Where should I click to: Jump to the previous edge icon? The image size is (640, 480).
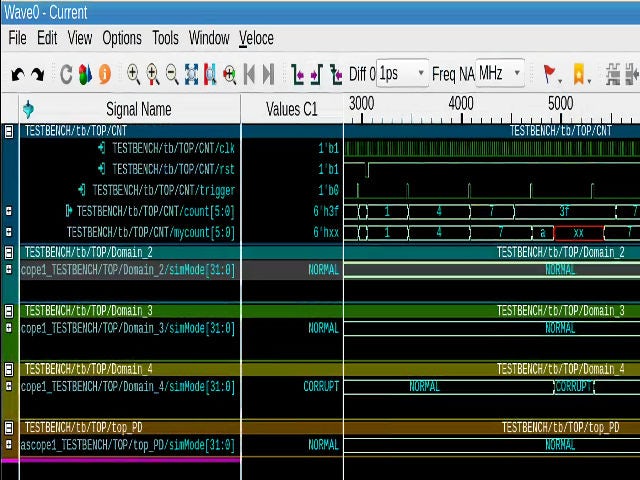[249, 75]
